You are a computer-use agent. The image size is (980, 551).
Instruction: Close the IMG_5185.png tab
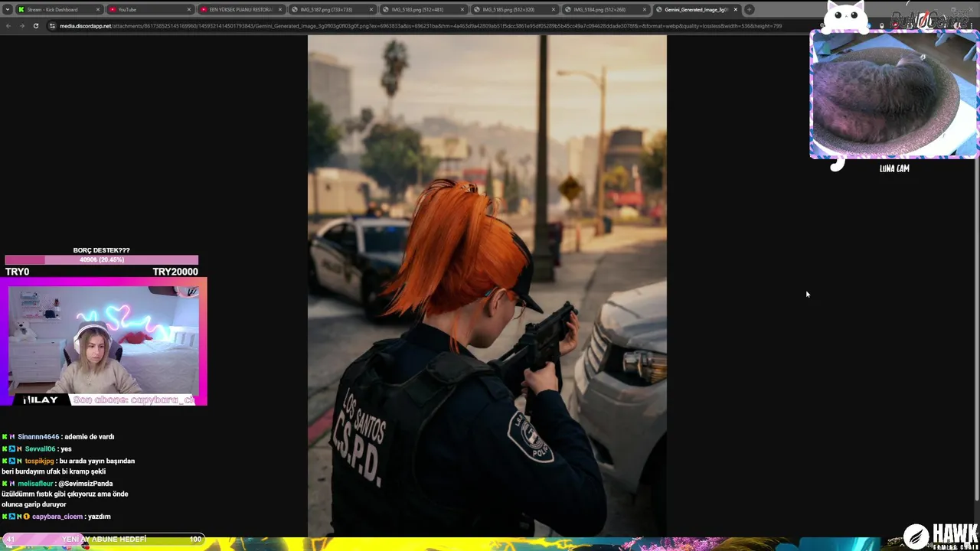[554, 10]
